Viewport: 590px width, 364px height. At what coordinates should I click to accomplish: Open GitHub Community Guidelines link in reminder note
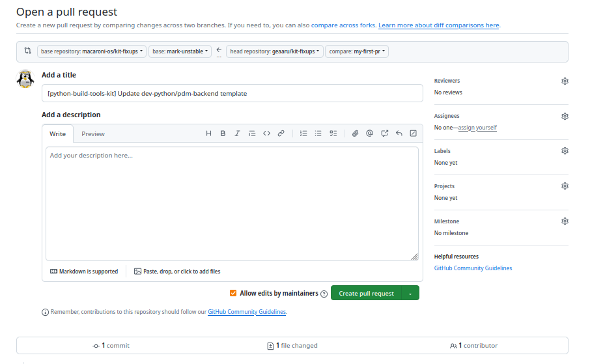(247, 312)
